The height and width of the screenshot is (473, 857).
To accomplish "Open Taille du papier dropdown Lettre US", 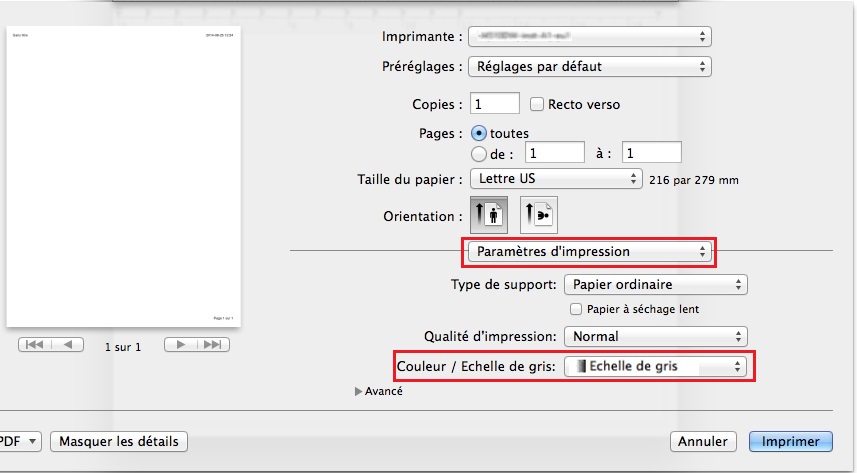I will [556, 179].
